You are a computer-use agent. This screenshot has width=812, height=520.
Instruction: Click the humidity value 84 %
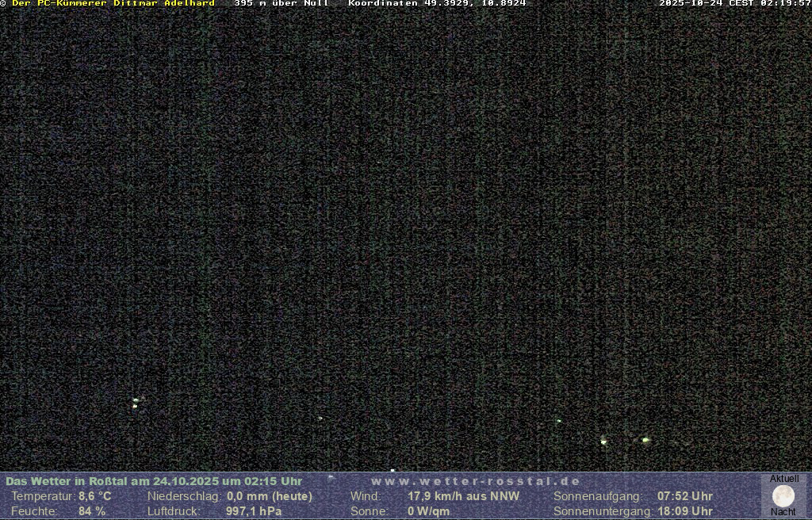(91, 511)
